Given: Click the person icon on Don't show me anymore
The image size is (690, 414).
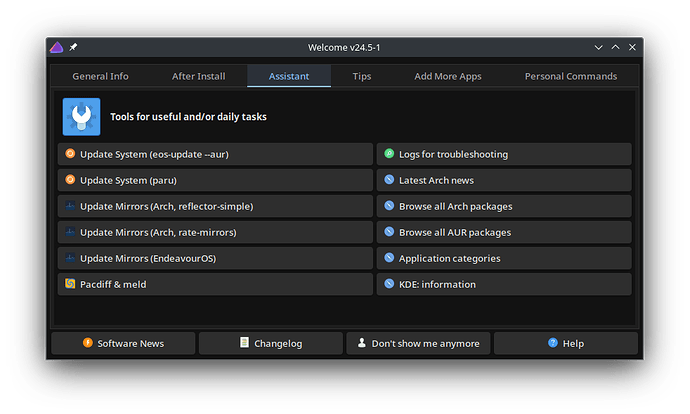Looking at the screenshot, I should 361,343.
